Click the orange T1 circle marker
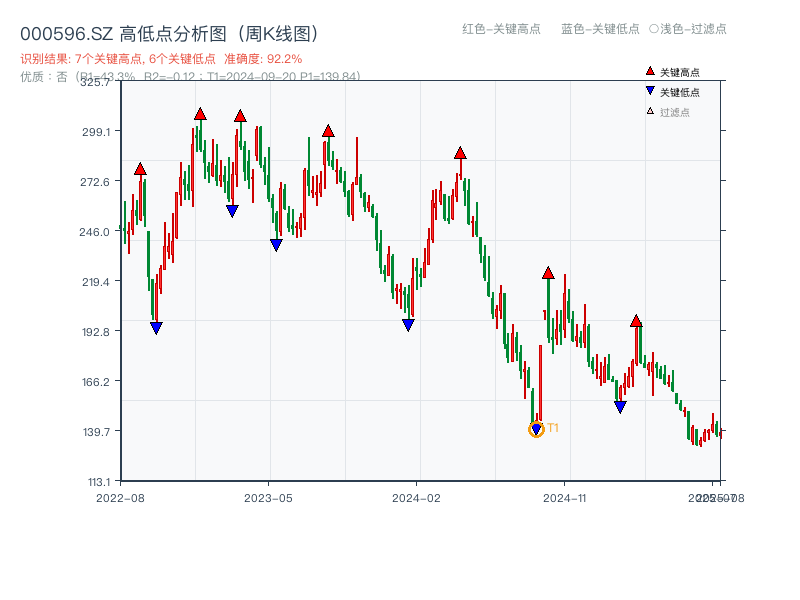The width and height of the screenshot is (800, 600). (x=535, y=430)
